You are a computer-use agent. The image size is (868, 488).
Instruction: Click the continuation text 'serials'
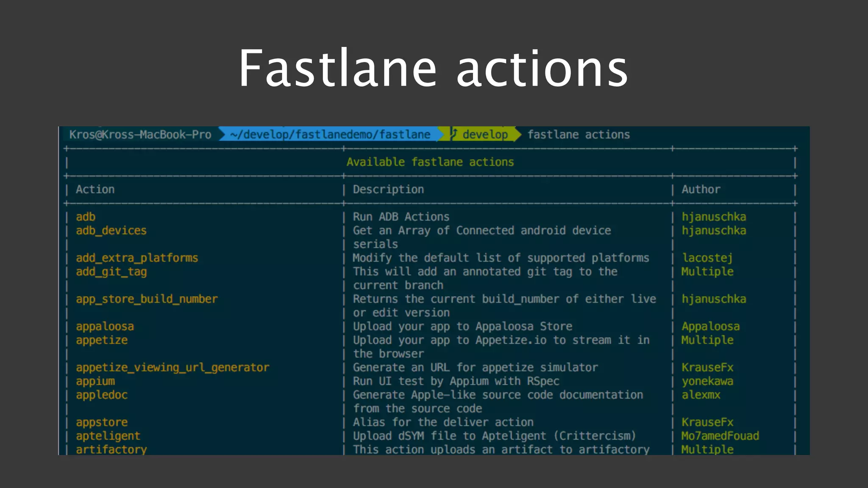tap(376, 244)
